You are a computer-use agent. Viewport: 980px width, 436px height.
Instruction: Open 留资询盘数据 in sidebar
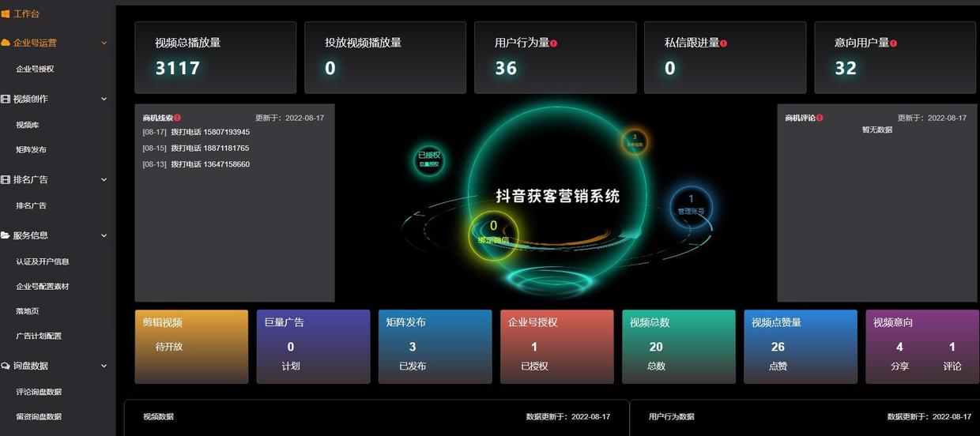tap(39, 417)
